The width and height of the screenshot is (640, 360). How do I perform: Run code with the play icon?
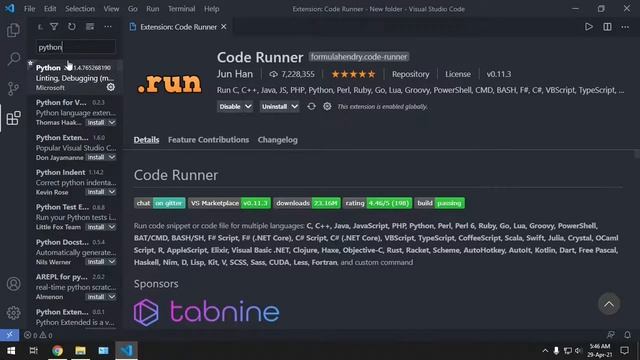click(x=589, y=27)
